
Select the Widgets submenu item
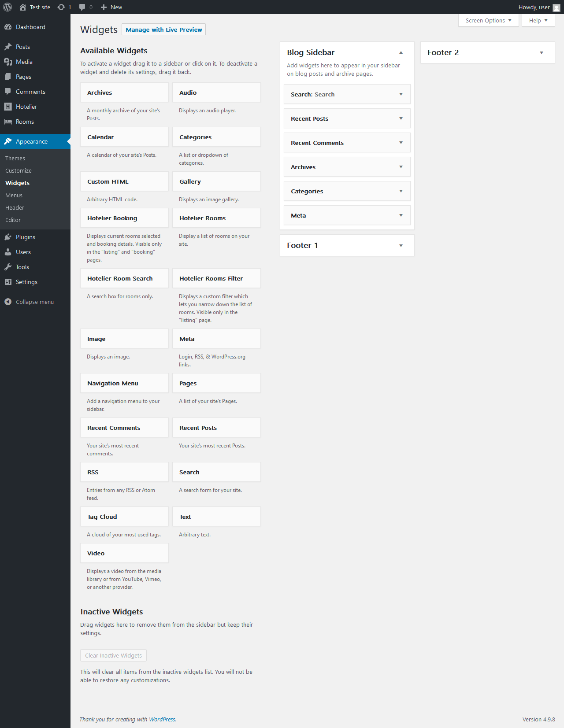pyautogui.click(x=17, y=183)
